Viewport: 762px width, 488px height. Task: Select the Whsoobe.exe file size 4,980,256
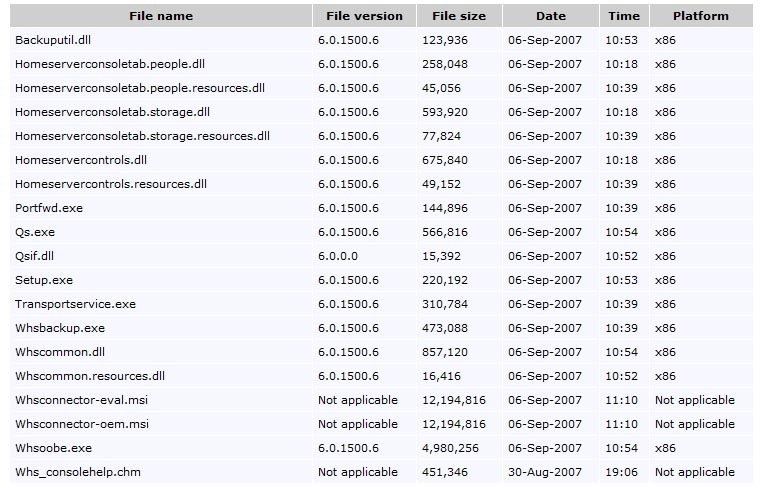(450, 448)
